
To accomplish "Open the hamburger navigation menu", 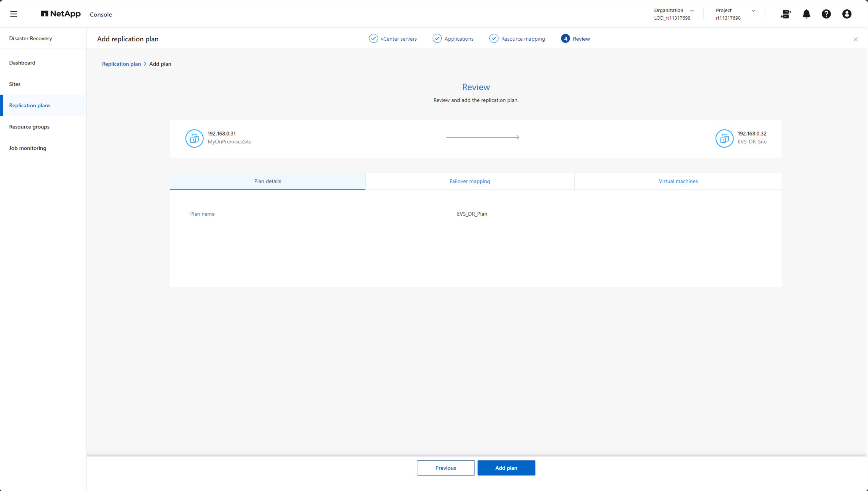I will [x=13, y=14].
